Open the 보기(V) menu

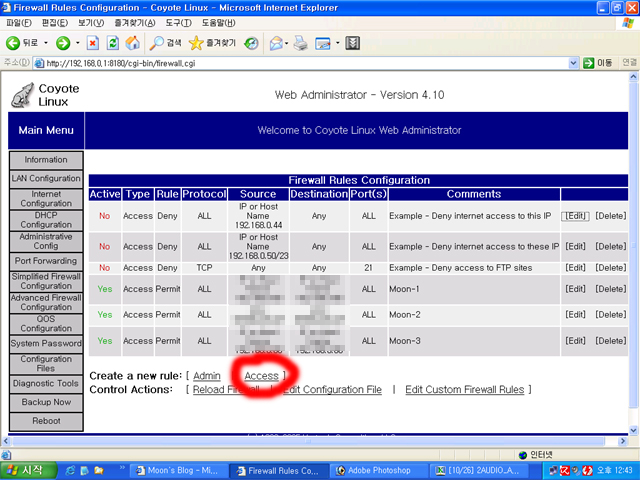pyautogui.click(x=91, y=23)
